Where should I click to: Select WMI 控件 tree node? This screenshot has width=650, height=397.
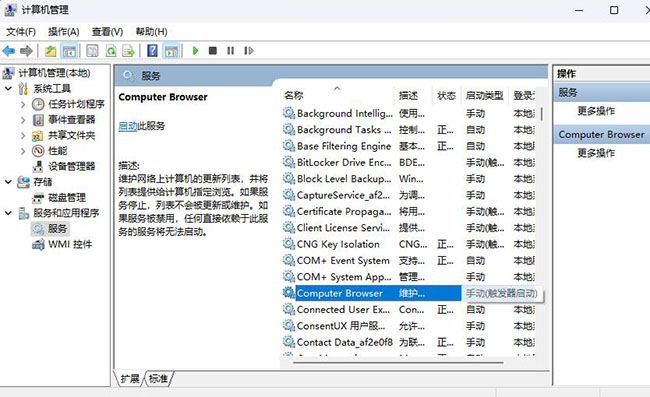[70, 244]
